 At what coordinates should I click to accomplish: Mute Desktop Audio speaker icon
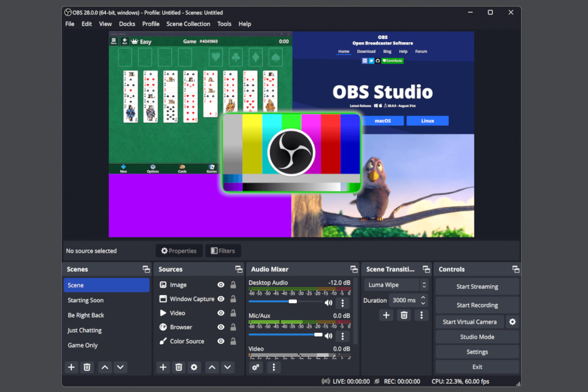point(328,303)
